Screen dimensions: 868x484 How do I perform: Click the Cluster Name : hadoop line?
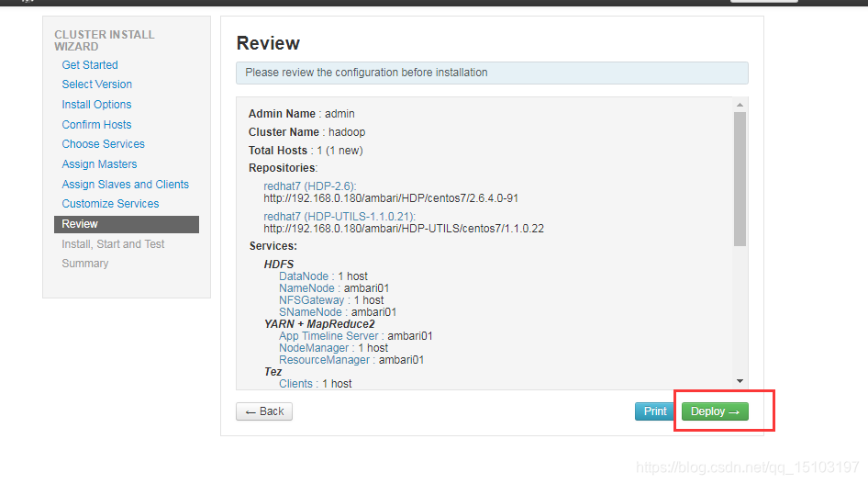tap(306, 132)
